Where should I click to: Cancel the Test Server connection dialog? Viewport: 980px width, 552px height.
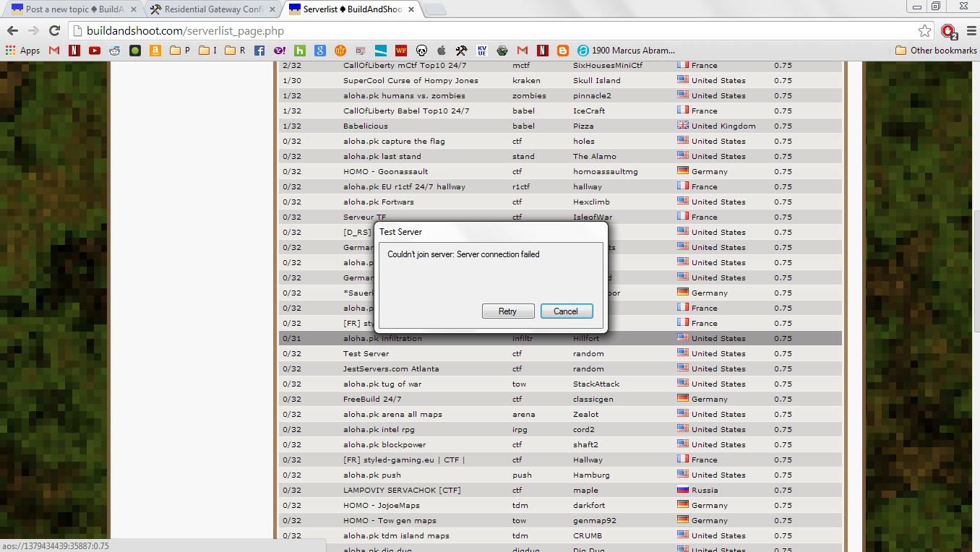[x=567, y=311]
